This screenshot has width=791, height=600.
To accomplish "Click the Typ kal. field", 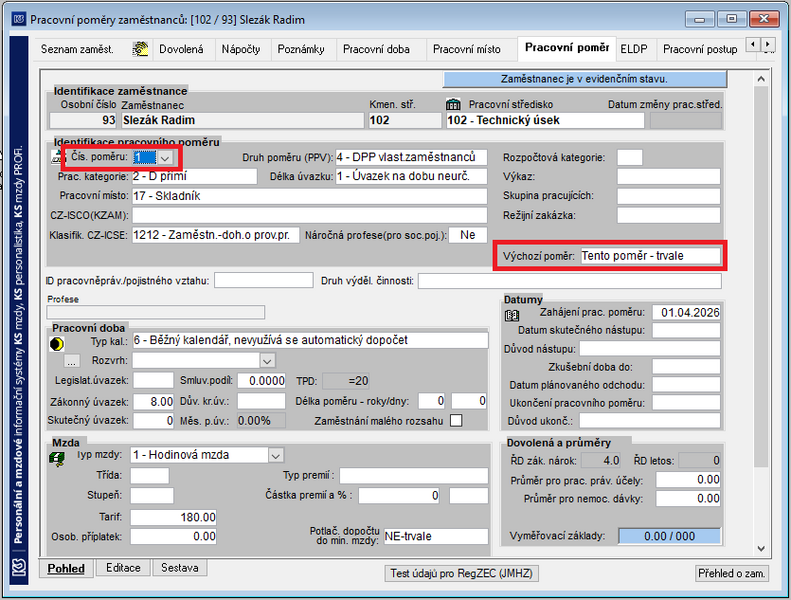I will [310, 340].
